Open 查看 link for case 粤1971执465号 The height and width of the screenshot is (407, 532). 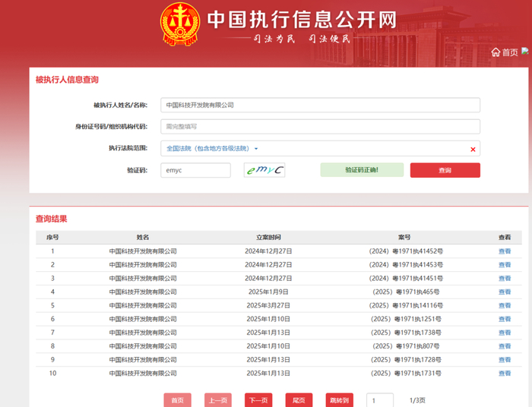(x=504, y=292)
